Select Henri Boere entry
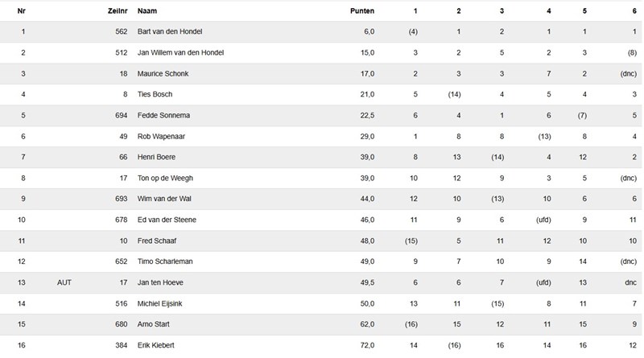The height and width of the screenshot is (358, 644). tap(156, 157)
